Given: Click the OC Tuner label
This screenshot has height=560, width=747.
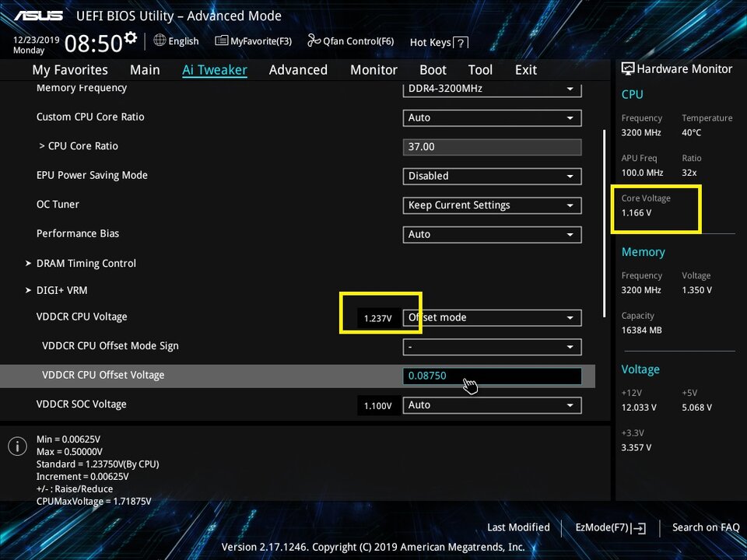Looking at the screenshot, I should tap(58, 205).
